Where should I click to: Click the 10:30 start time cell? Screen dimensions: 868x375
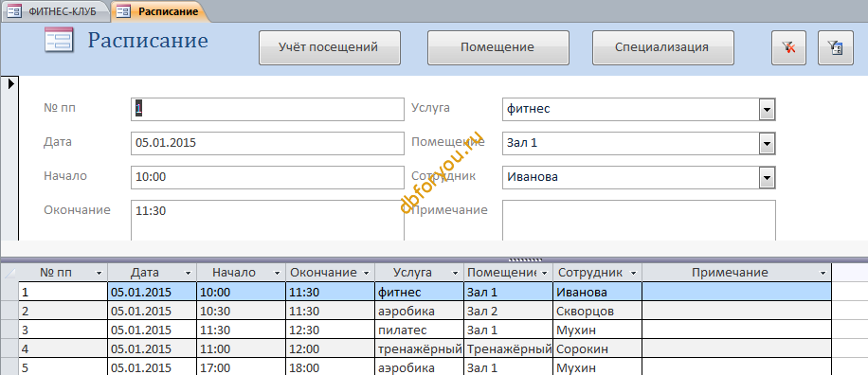[242, 312]
